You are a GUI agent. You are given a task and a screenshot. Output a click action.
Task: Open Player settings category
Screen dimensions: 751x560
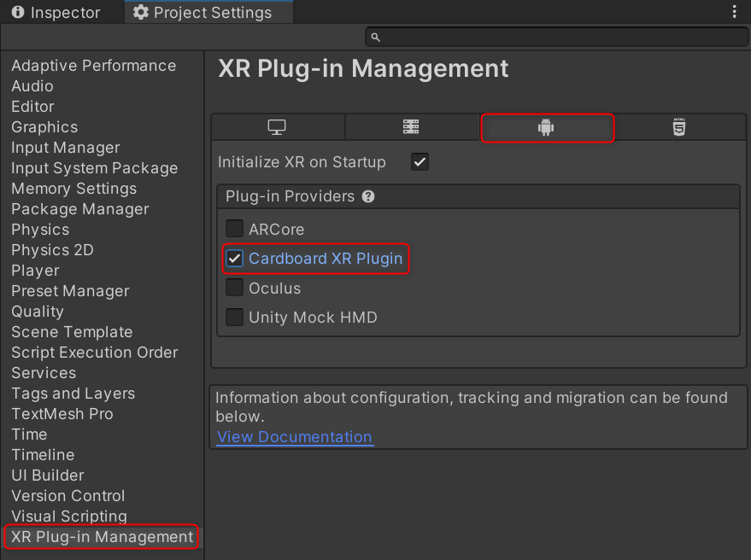pos(35,271)
